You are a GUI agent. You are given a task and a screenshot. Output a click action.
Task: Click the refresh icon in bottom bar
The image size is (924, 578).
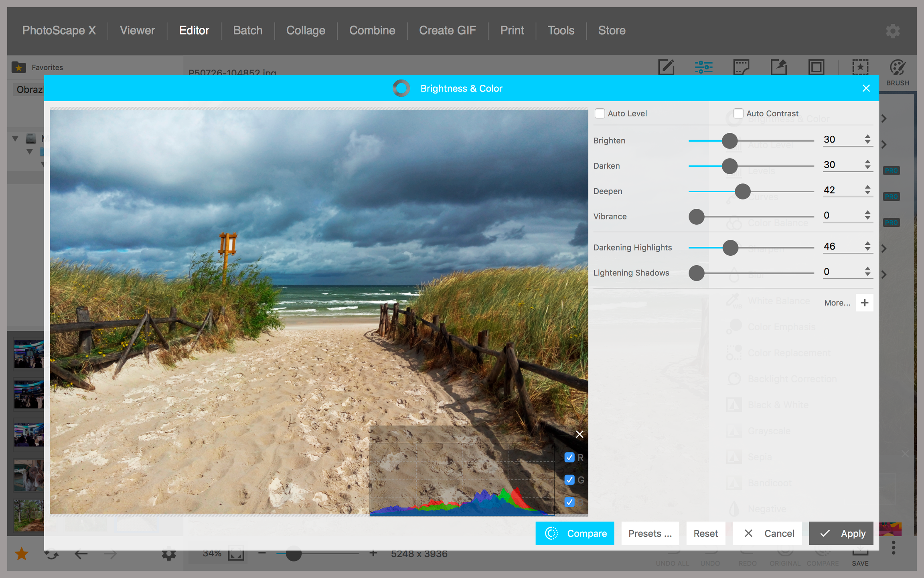point(51,554)
